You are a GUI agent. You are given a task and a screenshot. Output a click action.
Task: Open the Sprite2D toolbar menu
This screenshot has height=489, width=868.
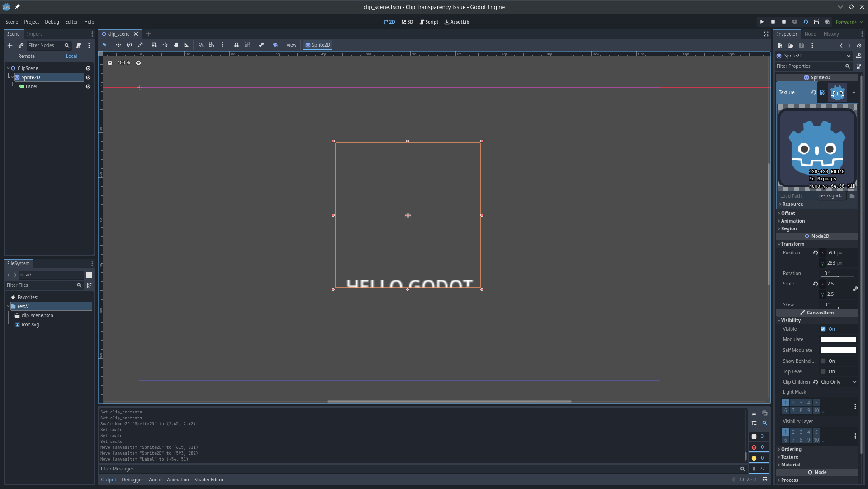tap(318, 45)
